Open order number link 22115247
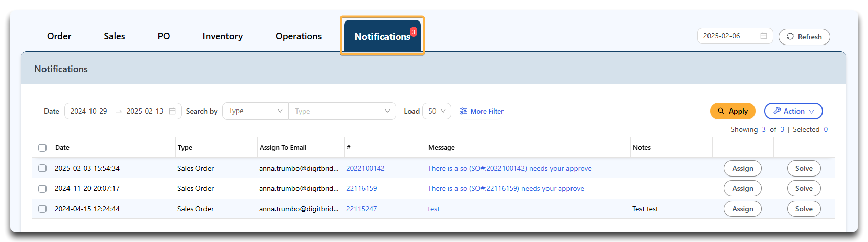Image resolution: width=868 pixels, height=242 pixels. [x=361, y=209]
